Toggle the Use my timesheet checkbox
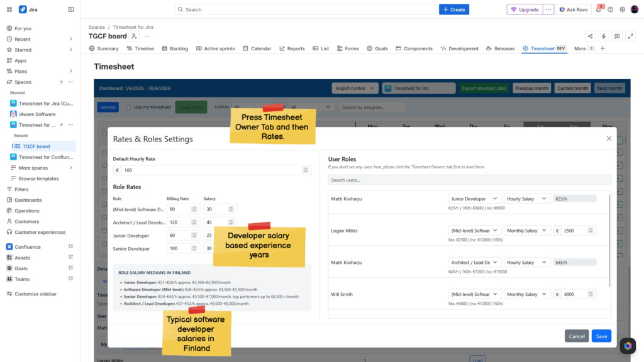The width and height of the screenshot is (644, 362). (128, 107)
